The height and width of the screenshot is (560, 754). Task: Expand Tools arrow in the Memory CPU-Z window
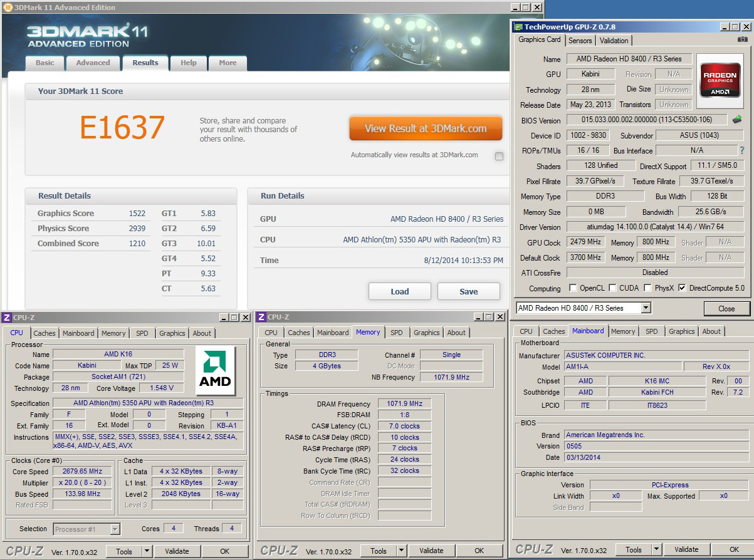tap(401, 551)
